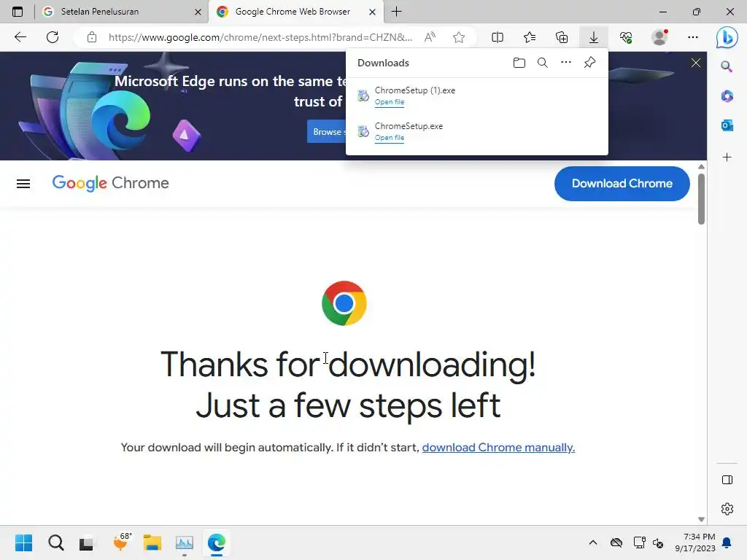Image resolution: width=747 pixels, height=560 pixels.
Task: Add page to favorites star icon
Action: (459, 37)
